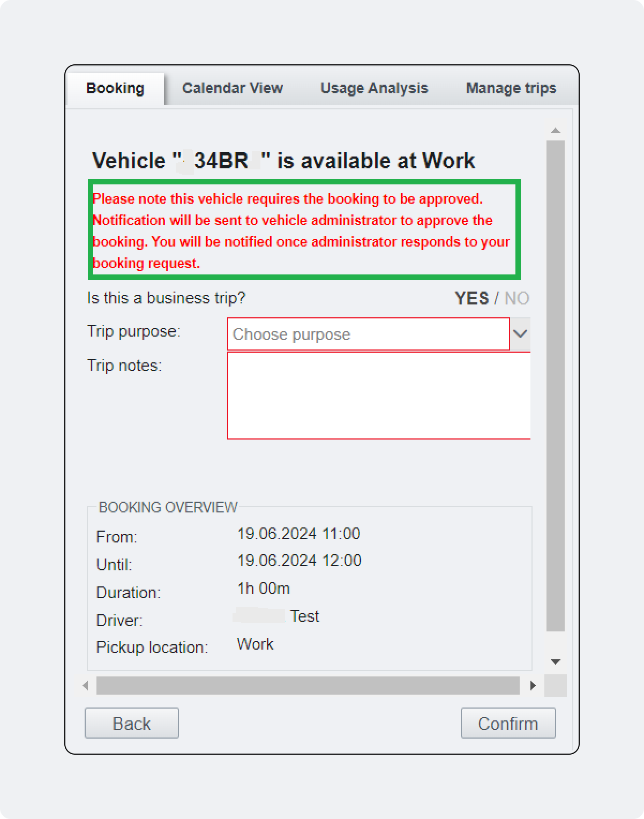644x819 pixels.
Task: Click the Driver name ending in Test
Action: [276, 616]
